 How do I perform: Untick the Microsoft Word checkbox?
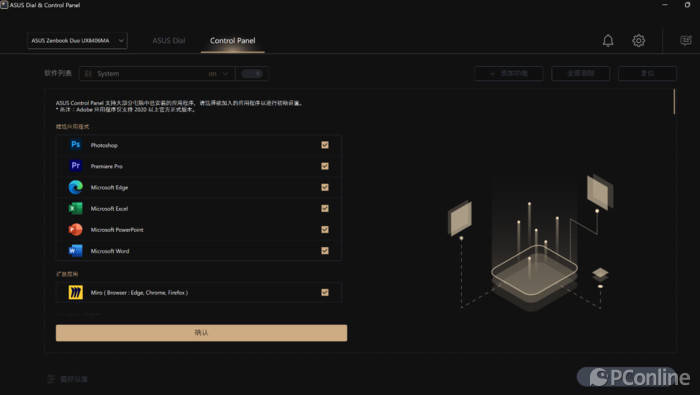click(325, 251)
